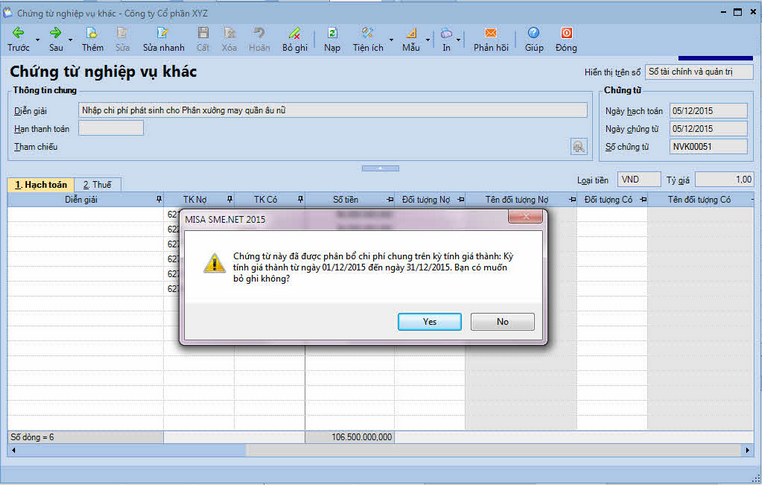Viewport: 762px width, 485px height.
Task: Open help with Giúp
Action: (x=534, y=39)
